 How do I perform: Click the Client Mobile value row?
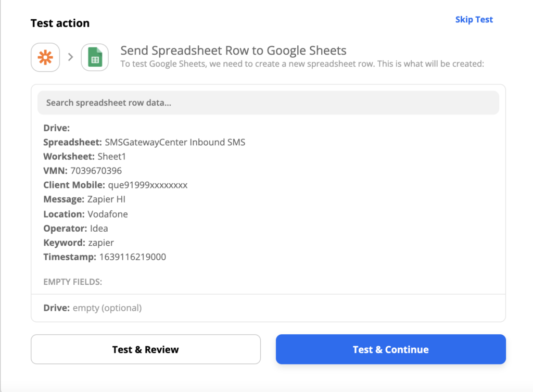point(115,185)
